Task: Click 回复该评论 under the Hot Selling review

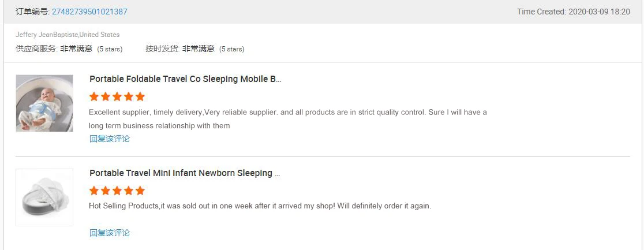Action: click(110, 233)
